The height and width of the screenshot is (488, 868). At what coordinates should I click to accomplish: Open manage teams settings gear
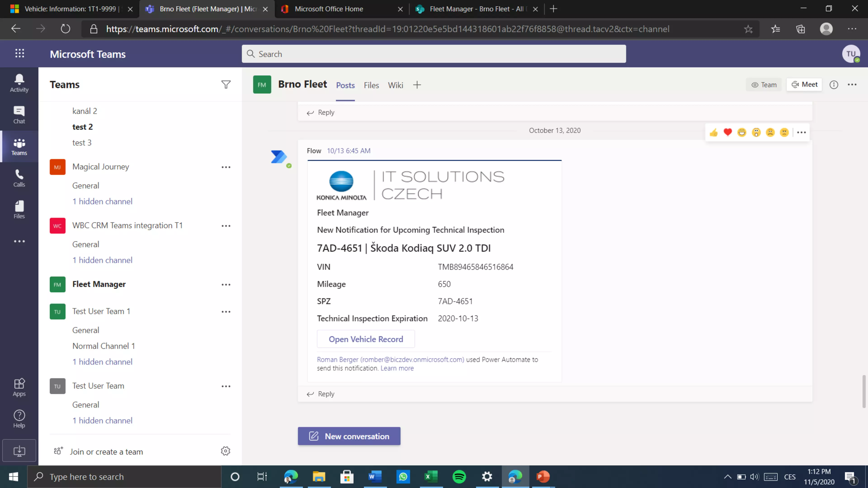click(225, 451)
